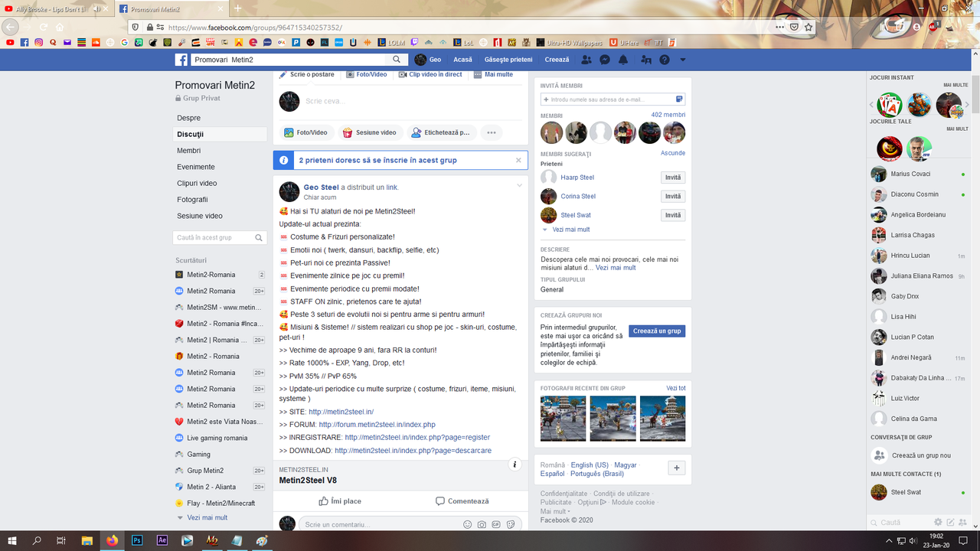The height and width of the screenshot is (551, 980).
Task: Open Photoshop from the taskbar
Action: click(137, 540)
